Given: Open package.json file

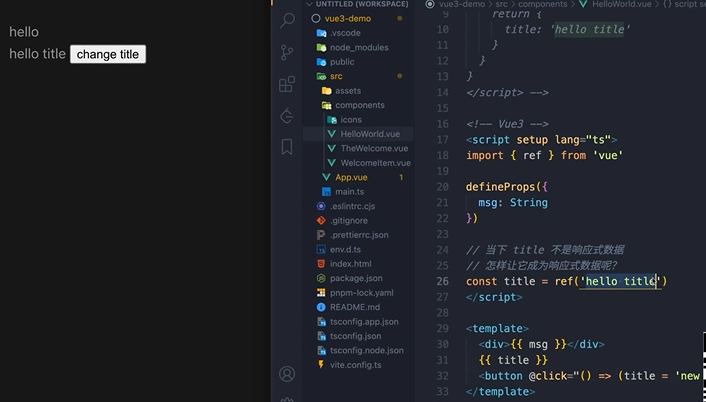Looking at the screenshot, I should pyautogui.click(x=356, y=278).
